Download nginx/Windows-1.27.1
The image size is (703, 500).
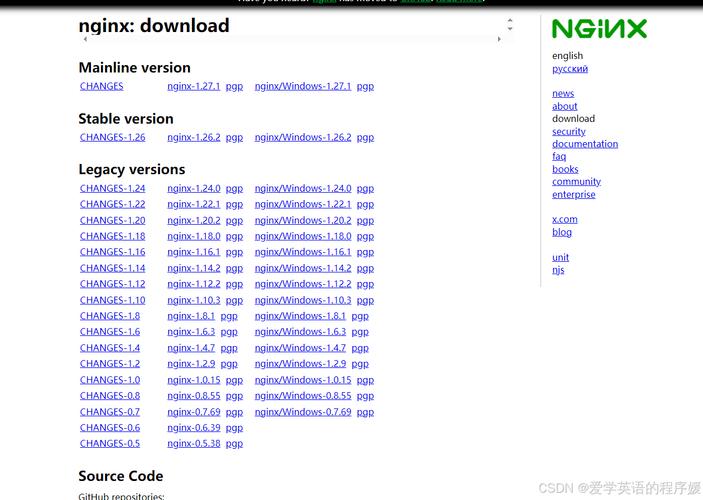pyautogui.click(x=303, y=86)
